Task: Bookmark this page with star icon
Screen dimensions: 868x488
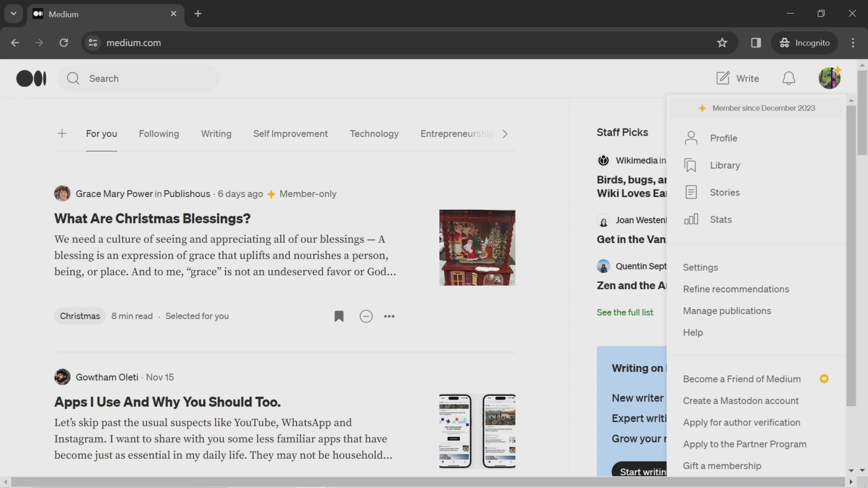Action: click(722, 43)
